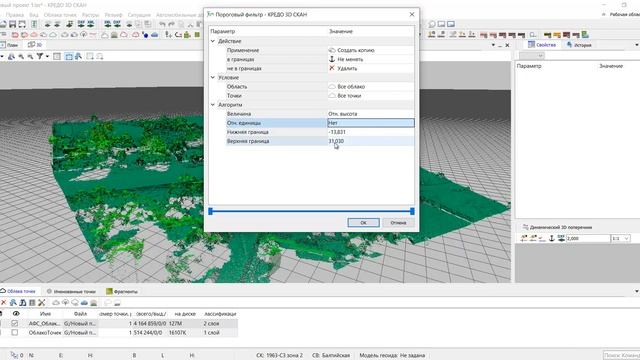
Task: Click blue filled cloud in upper toolbar
Action: [x=154, y=35]
